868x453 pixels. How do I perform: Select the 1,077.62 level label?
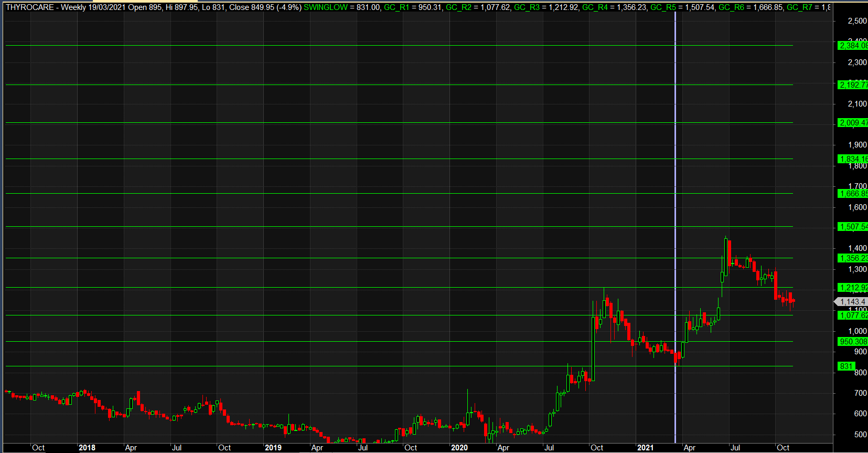(x=853, y=315)
